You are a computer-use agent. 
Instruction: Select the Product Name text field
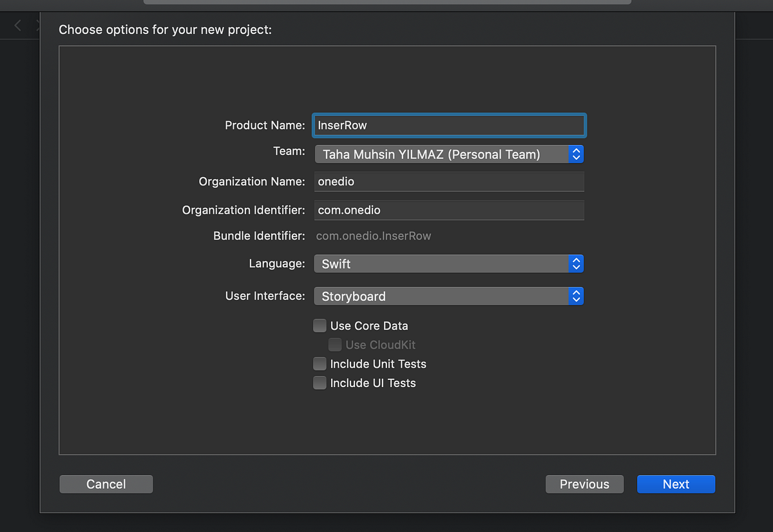(449, 125)
